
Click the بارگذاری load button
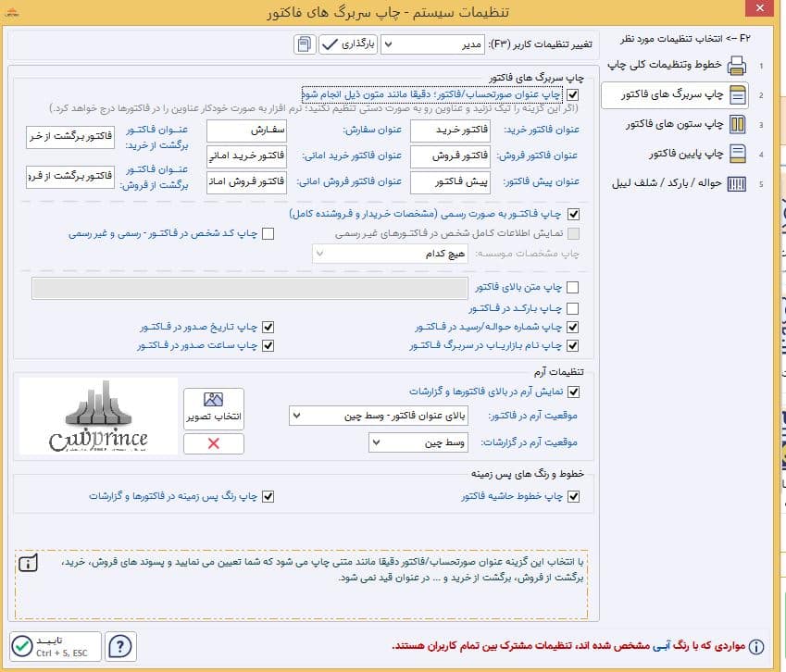pyautogui.click(x=348, y=44)
